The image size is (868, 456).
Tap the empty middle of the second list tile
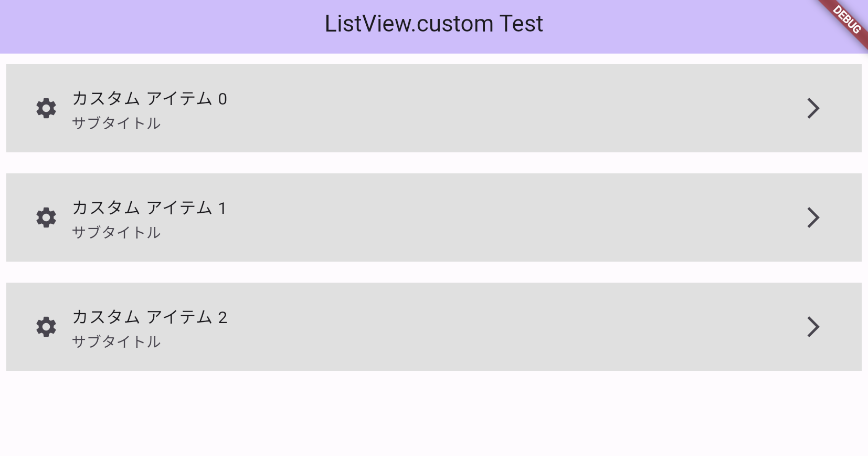(x=472, y=217)
